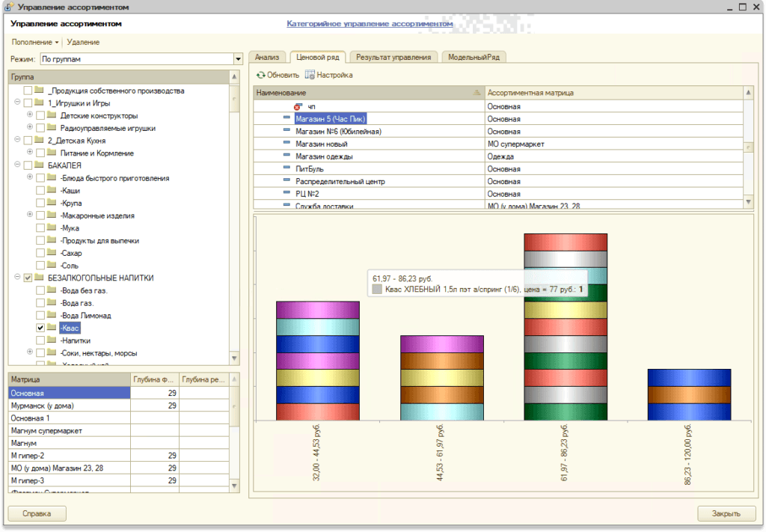The height and width of the screenshot is (532, 766).
Task: Collapse the 1_Игрушки и Игры group
Action: pyautogui.click(x=16, y=103)
